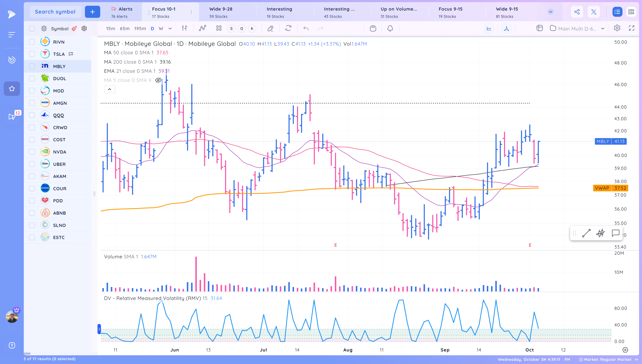Image resolution: width=642 pixels, height=364 pixels.
Task: Toggle the line chart panel icon
Action: click(489, 28)
